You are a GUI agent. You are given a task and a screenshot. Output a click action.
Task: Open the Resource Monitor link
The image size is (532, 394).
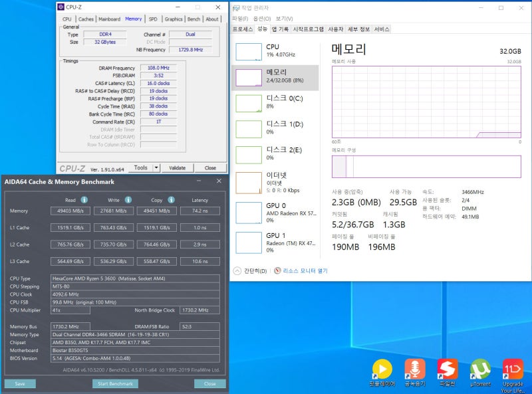(305, 270)
